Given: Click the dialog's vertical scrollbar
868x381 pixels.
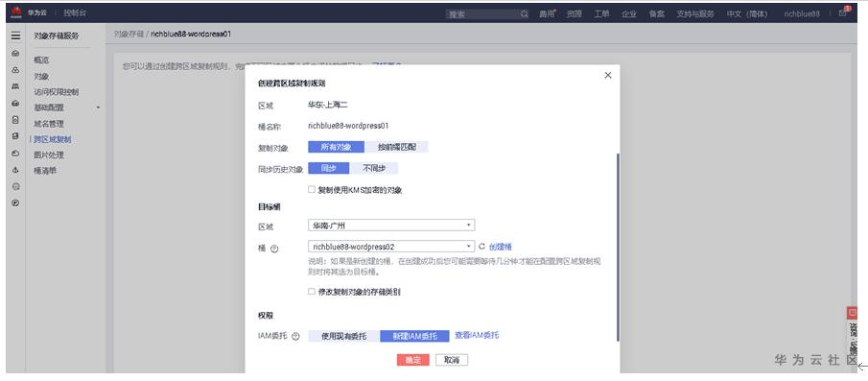Looking at the screenshot, I should (618, 248).
